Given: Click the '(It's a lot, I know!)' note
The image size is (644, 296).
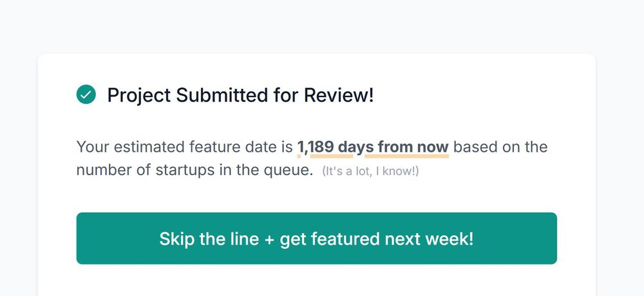Looking at the screenshot, I should tap(370, 172).
